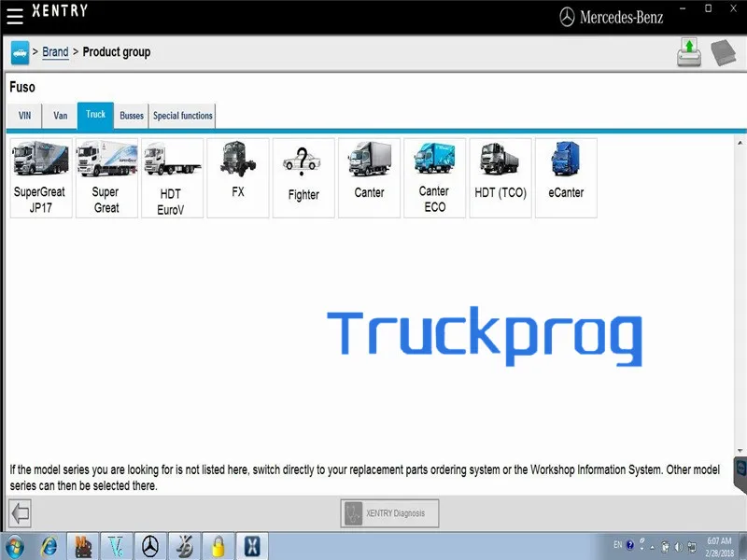The height and width of the screenshot is (560, 747).
Task: Click the XENTRY Diagnosis button
Action: (x=389, y=513)
